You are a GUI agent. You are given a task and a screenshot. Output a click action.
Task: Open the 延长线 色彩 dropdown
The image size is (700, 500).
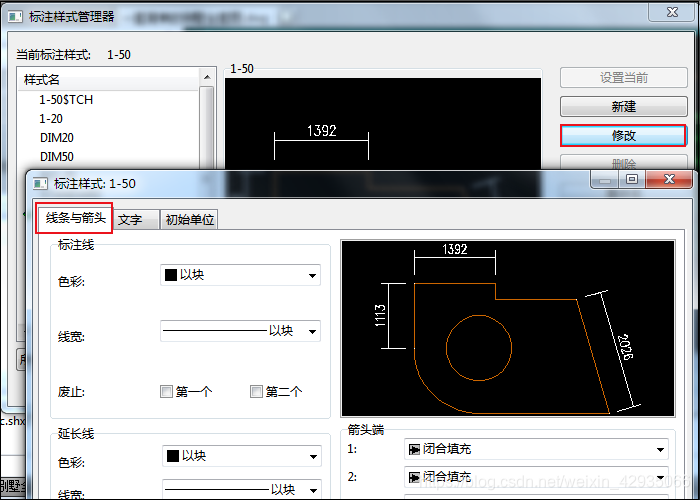[242, 456]
